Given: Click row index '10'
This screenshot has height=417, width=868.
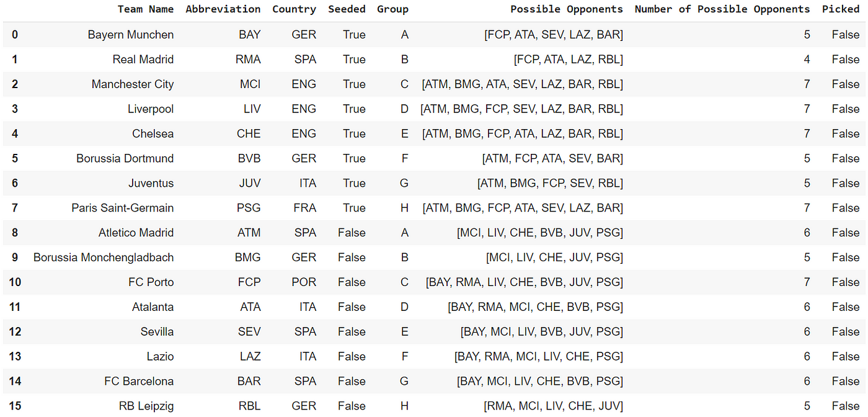Looking at the screenshot, I should click(15, 282).
